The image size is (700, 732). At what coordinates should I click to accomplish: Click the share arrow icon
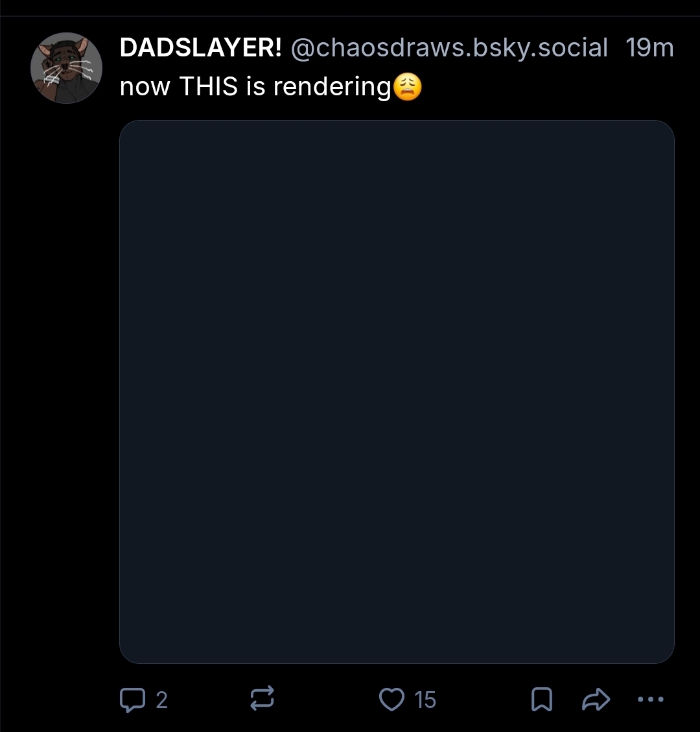coord(596,700)
